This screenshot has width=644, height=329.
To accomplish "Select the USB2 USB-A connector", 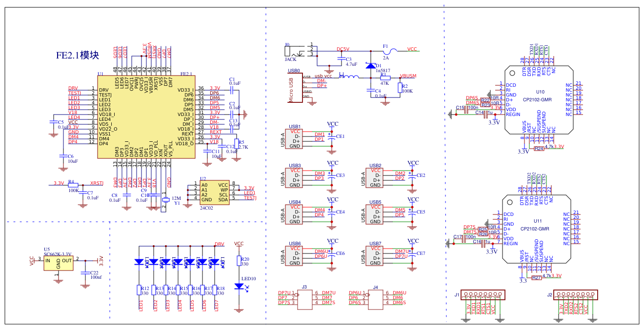I will point(375,178).
